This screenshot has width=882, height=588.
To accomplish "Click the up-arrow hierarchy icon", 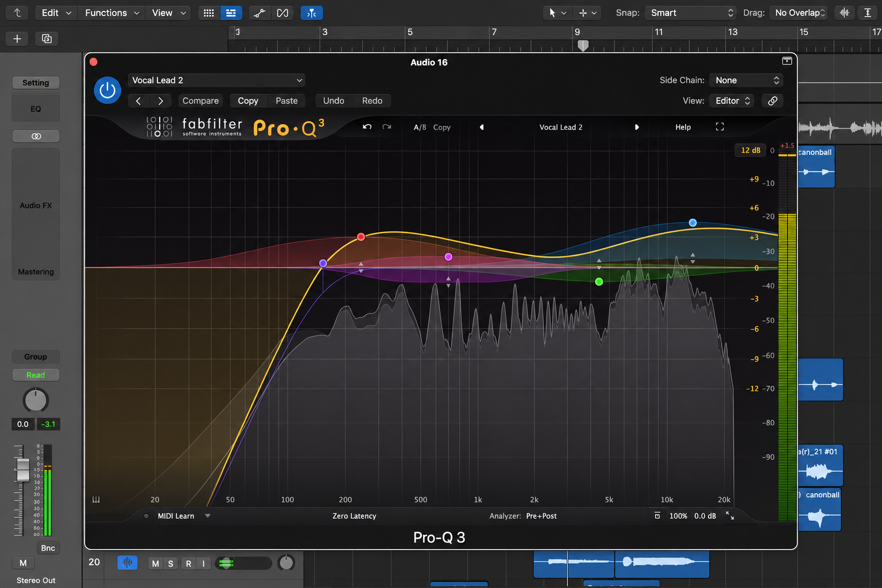I will coord(17,13).
